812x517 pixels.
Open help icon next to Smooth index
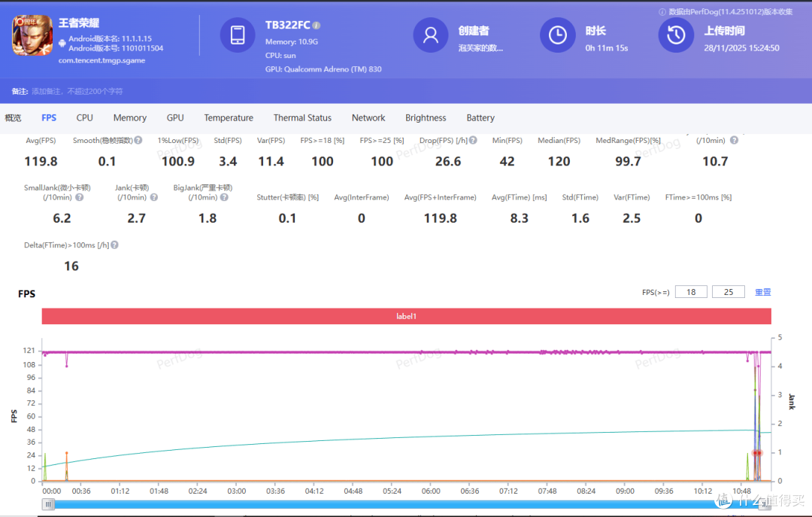(138, 140)
